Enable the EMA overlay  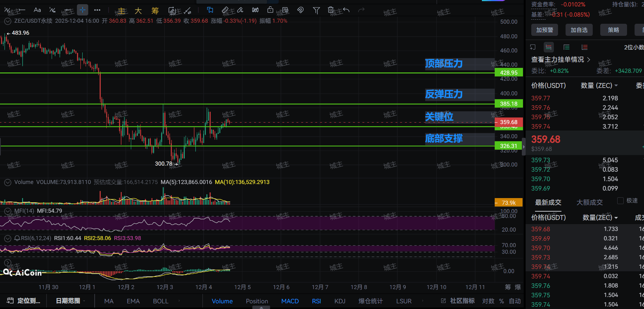point(133,301)
